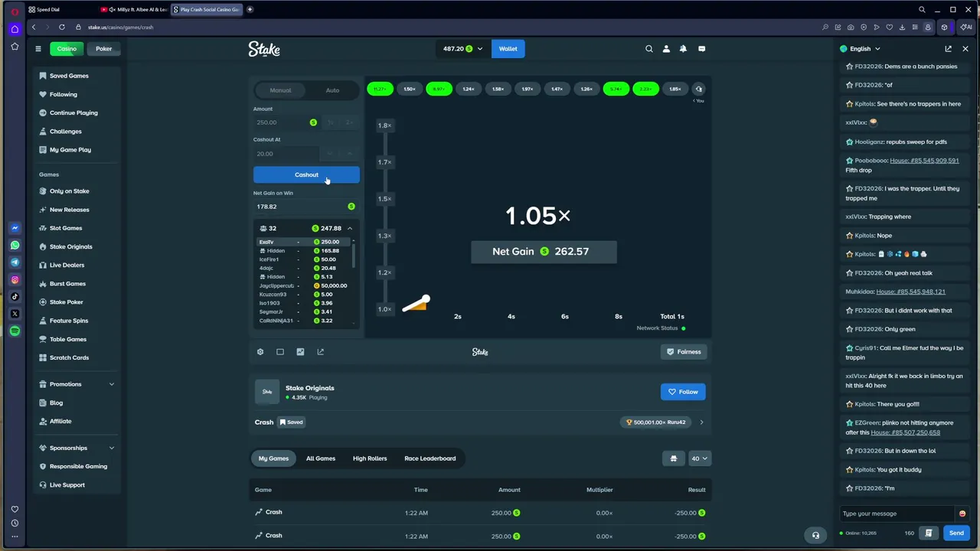This screenshot has height=551, width=980.
Task: Switch to My Games tab
Action: (x=273, y=458)
